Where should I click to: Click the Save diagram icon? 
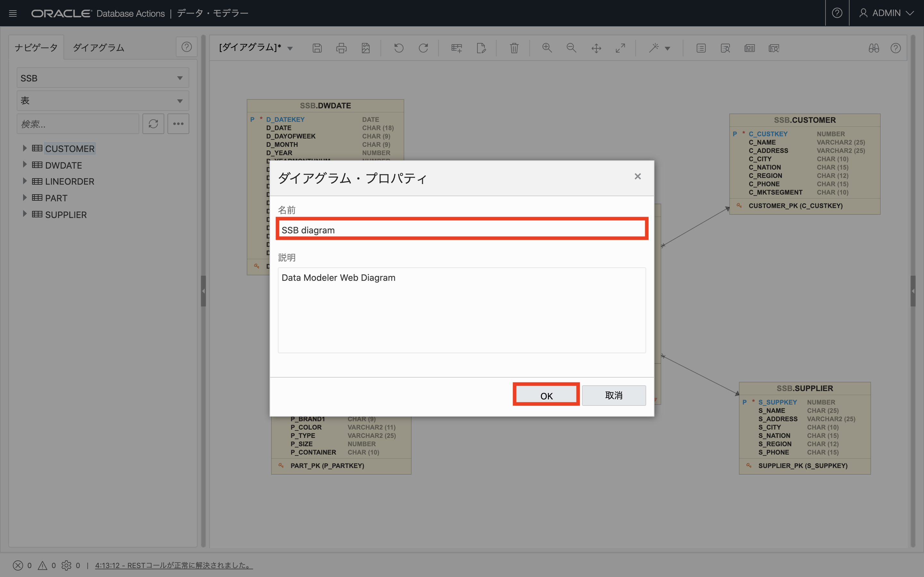(317, 48)
